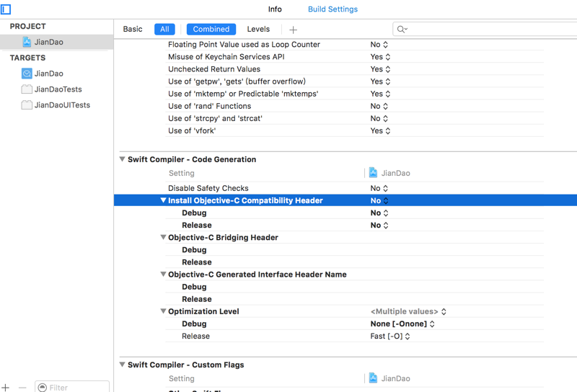Viewport: 577px width, 392px height.
Task: Select the JianDaoTests target icon
Action: (27, 89)
